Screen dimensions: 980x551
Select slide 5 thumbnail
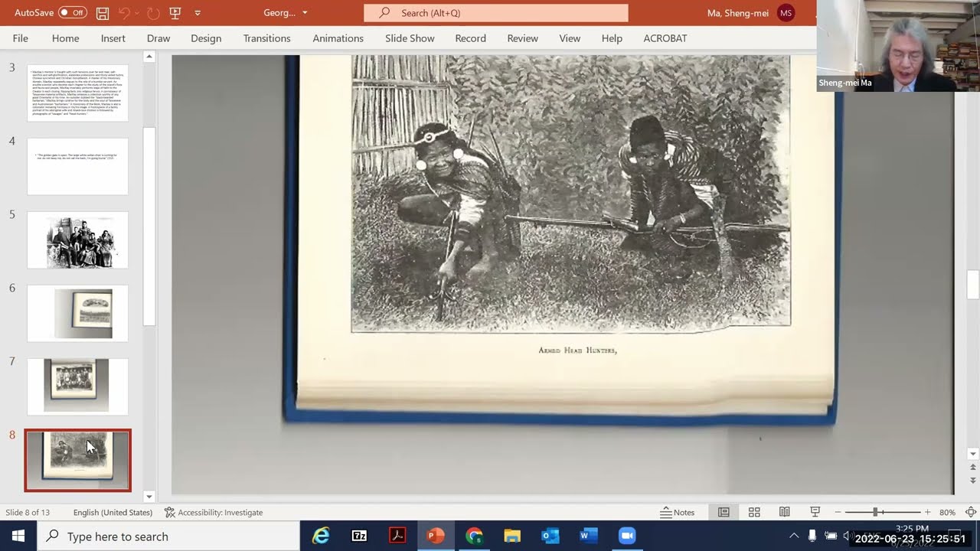coord(77,240)
